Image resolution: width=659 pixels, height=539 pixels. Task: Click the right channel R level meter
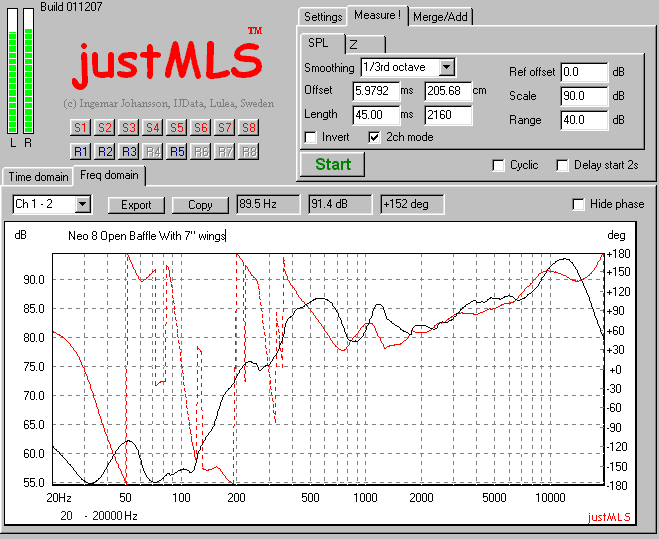[x=28, y=71]
